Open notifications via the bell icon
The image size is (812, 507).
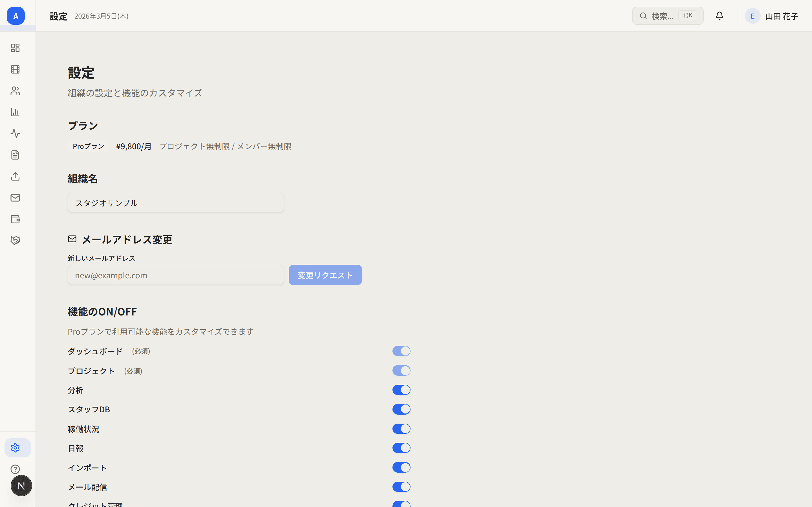(720, 15)
